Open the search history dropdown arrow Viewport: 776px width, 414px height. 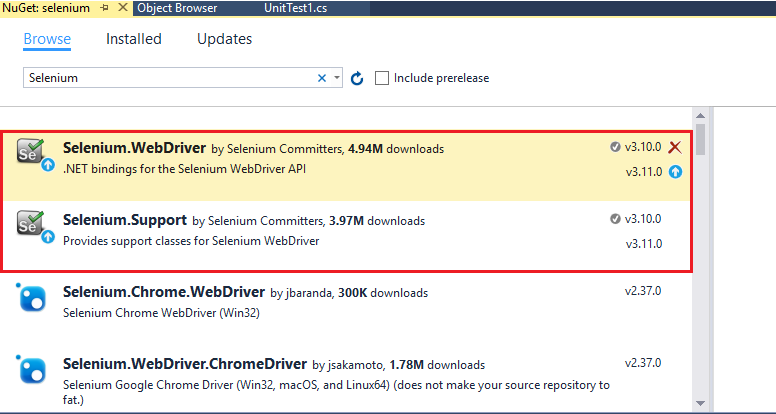[337, 78]
